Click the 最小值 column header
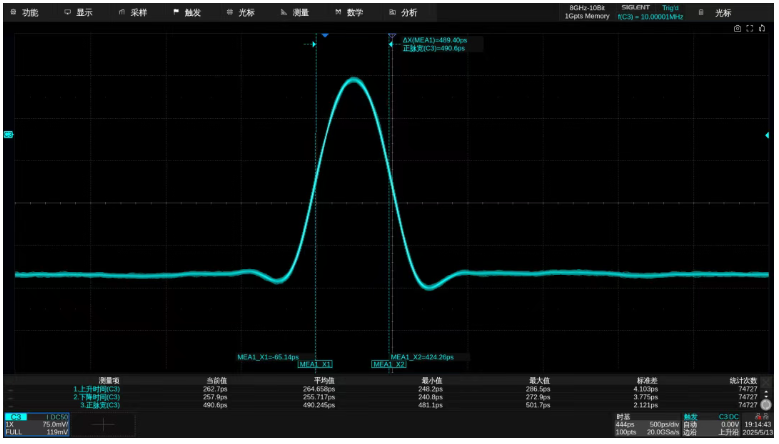Screen dimensions: 779x444 tap(431, 381)
